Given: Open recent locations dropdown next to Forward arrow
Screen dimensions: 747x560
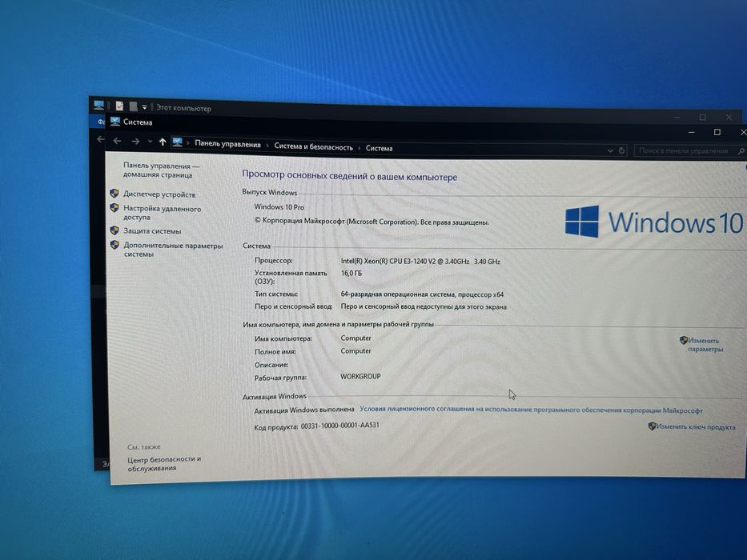Looking at the screenshot, I should coord(150,142).
